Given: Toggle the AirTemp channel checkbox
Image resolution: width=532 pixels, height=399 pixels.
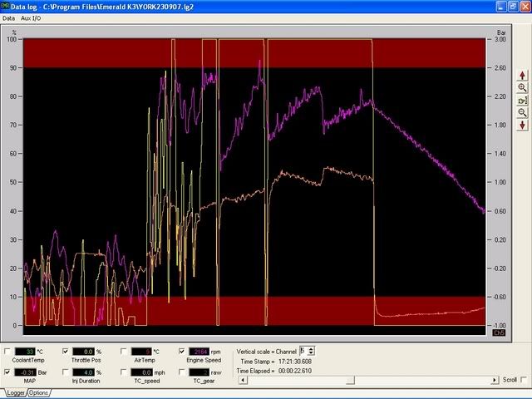Looking at the screenshot, I should tap(124, 352).
